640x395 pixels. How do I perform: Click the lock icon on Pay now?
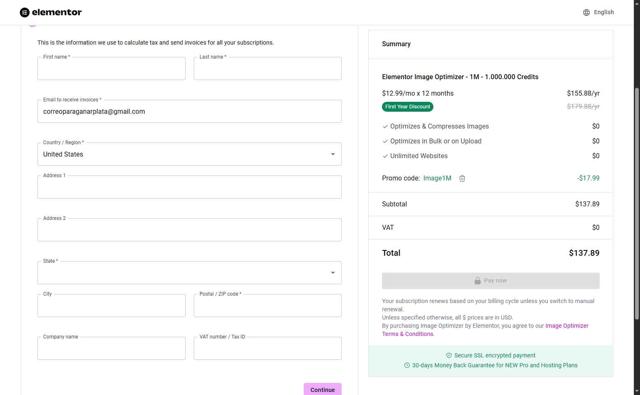(477, 281)
